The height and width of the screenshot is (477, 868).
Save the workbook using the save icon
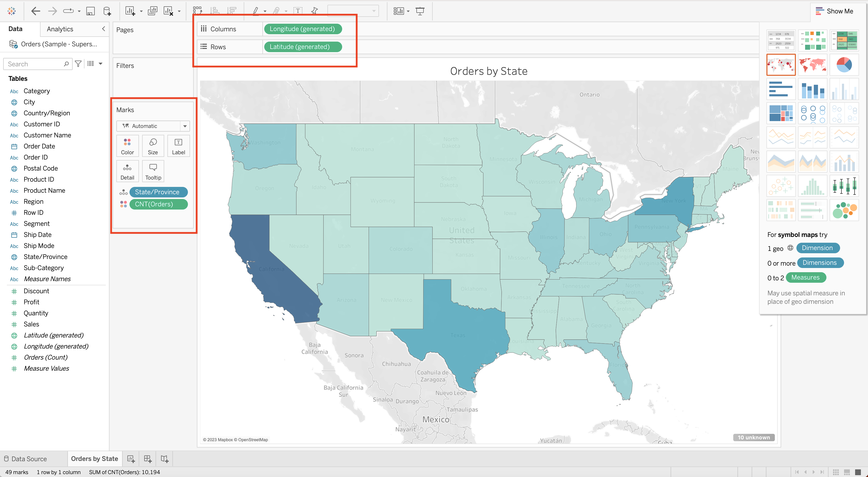(x=90, y=11)
